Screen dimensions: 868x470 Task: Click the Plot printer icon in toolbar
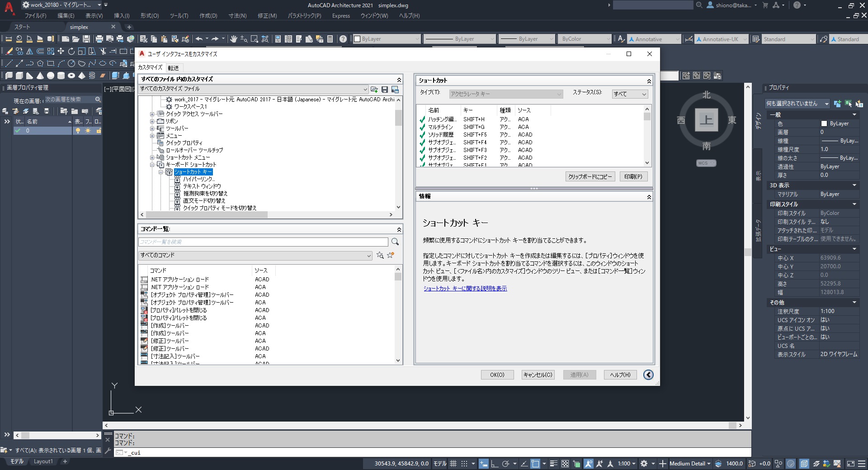[x=99, y=39]
